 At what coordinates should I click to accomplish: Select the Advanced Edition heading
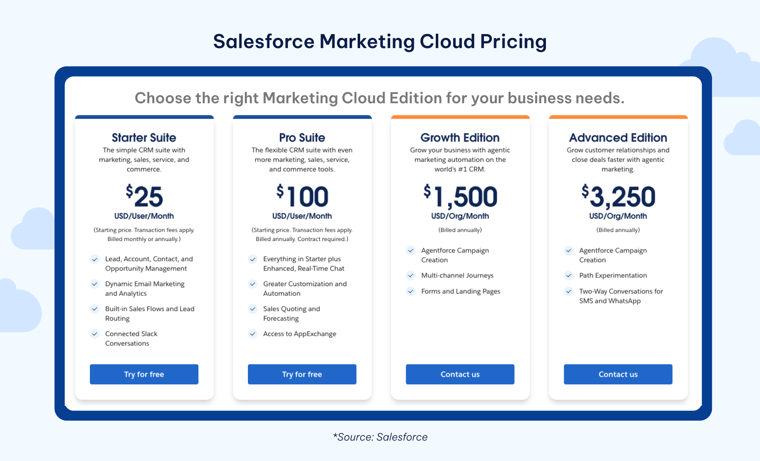coord(618,138)
